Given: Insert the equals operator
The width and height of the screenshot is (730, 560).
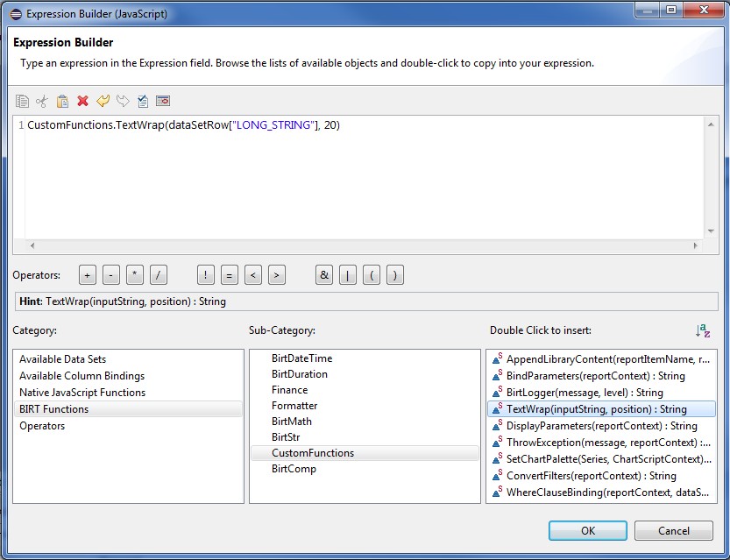Looking at the screenshot, I should click(x=230, y=275).
